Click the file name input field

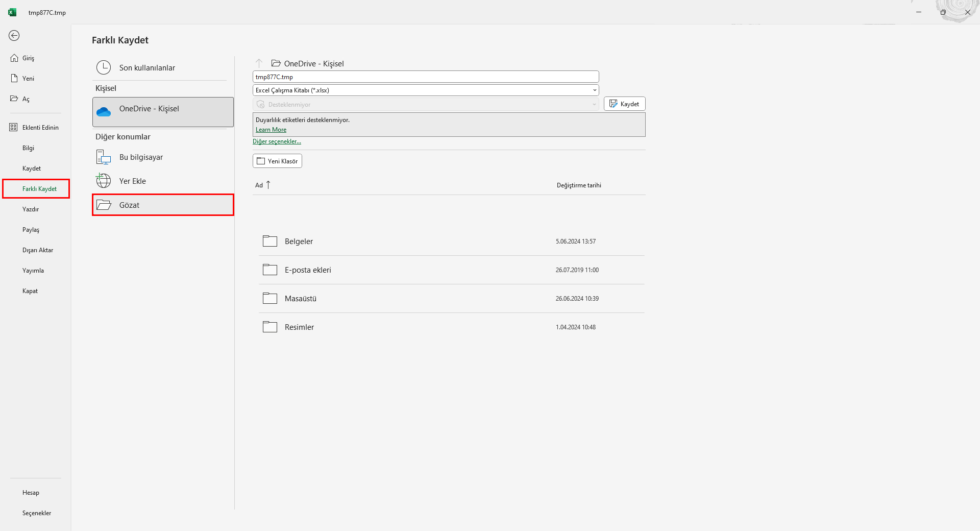pos(425,77)
